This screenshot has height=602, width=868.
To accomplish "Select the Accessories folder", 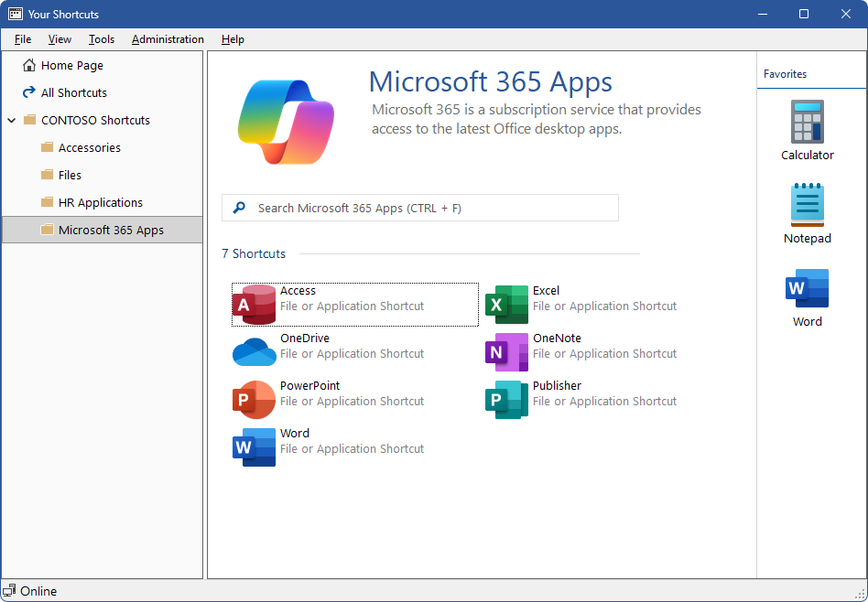I will [x=89, y=148].
